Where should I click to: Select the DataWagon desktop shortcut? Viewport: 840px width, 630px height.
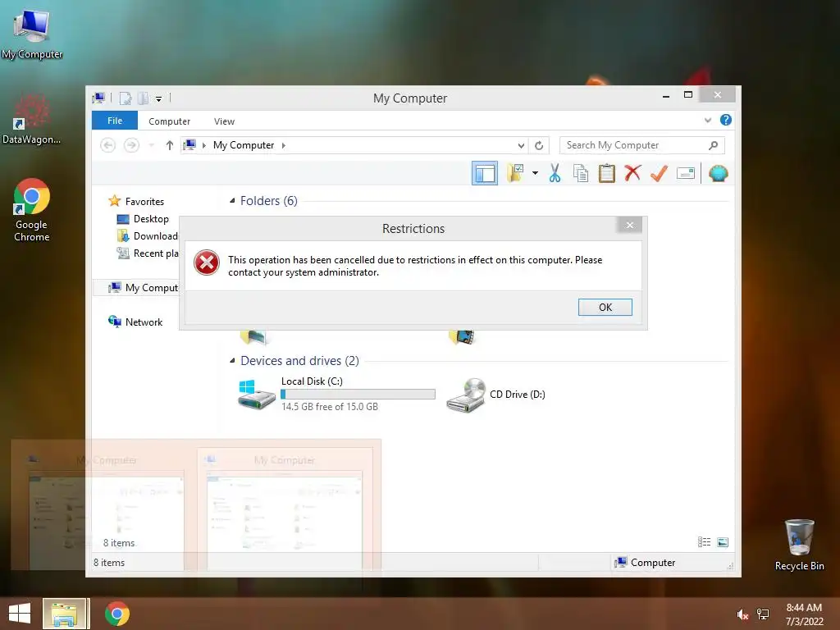(x=32, y=119)
